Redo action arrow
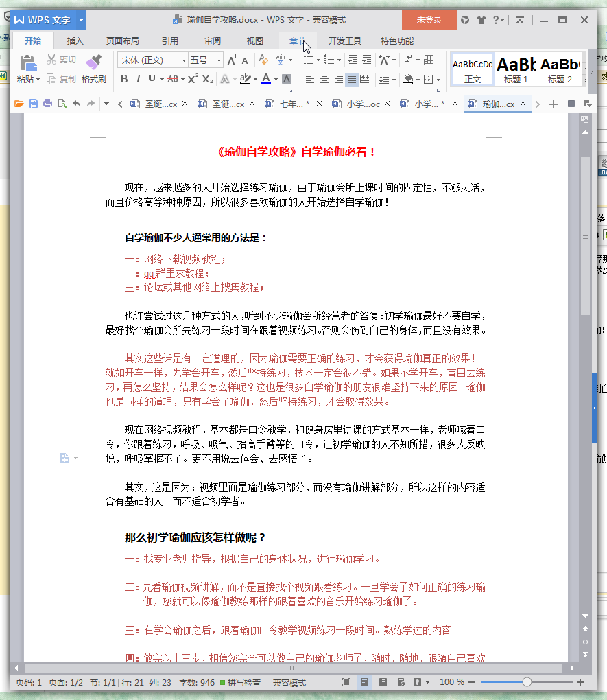This screenshot has width=607, height=700. click(x=91, y=104)
